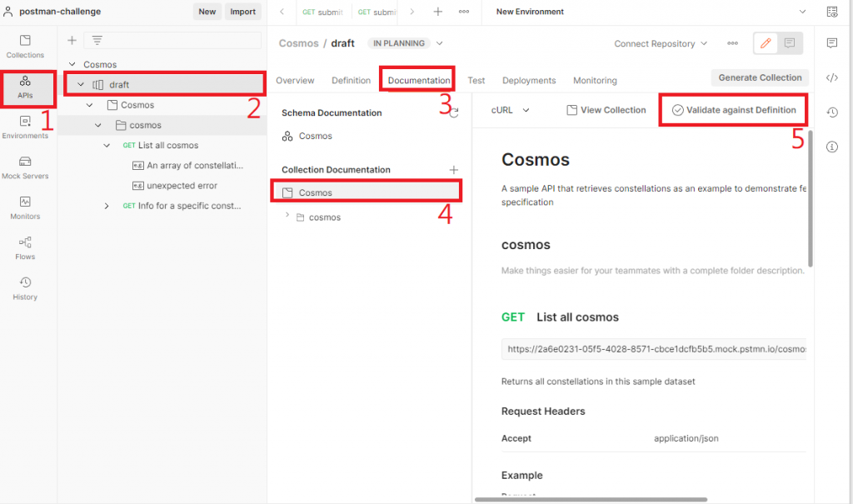Screen dimensions: 853x504
Task: Open the cURL language dropdown
Action: tap(511, 110)
